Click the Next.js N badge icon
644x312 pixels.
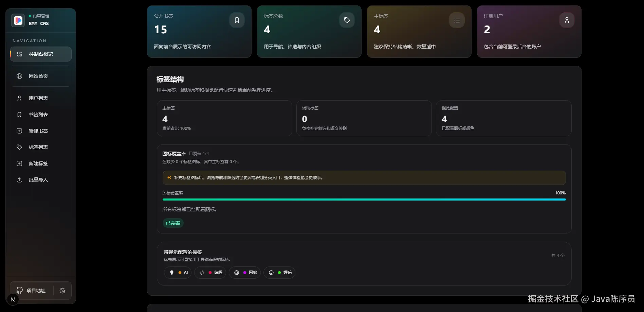click(13, 299)
